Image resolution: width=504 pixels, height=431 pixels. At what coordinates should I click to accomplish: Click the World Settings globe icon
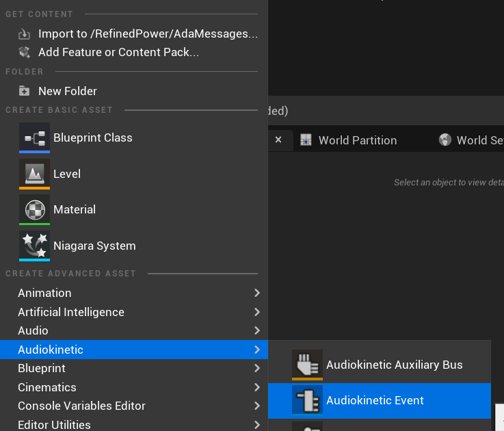point(445,140)
